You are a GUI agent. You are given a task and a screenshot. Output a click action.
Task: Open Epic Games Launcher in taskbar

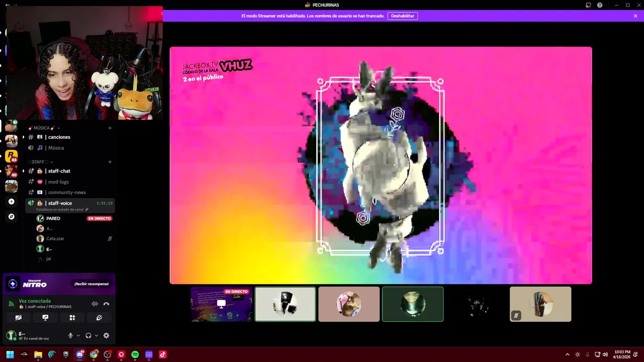coord(66,354)
